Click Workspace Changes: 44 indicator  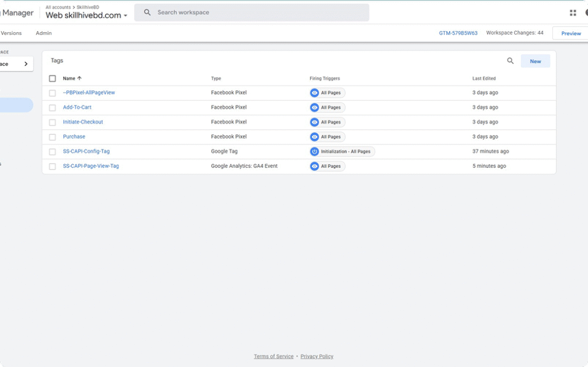[515, 33]
